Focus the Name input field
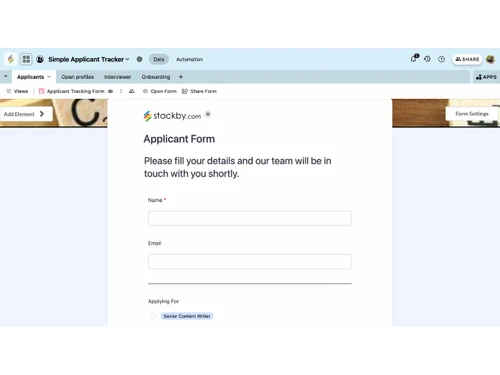This screenshot has height=375, width=500. 250,218
